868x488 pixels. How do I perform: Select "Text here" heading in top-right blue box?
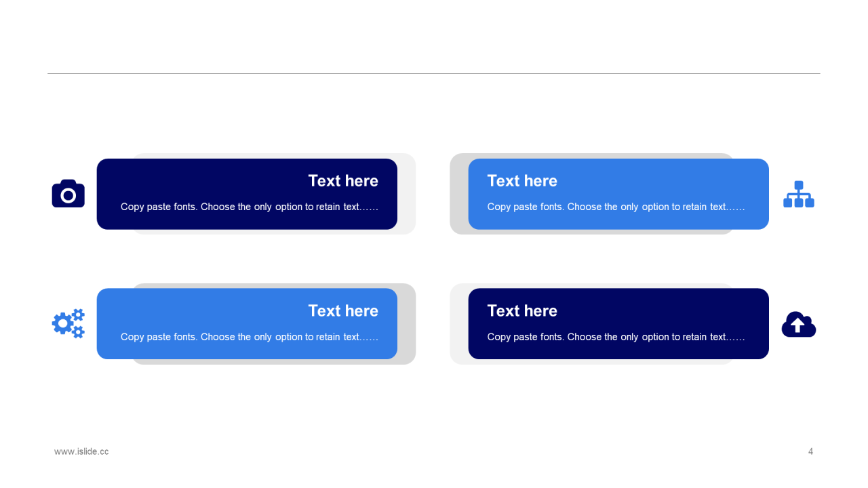click(522, 181)
